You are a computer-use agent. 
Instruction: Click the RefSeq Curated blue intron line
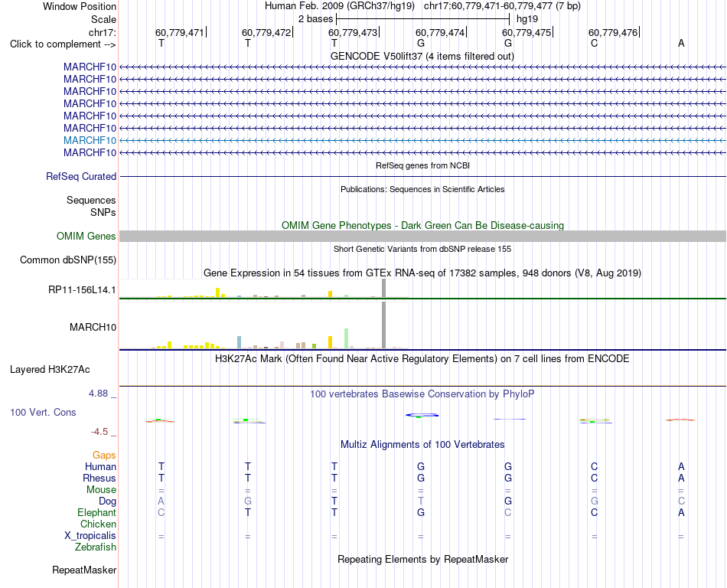tap(422, 177)
